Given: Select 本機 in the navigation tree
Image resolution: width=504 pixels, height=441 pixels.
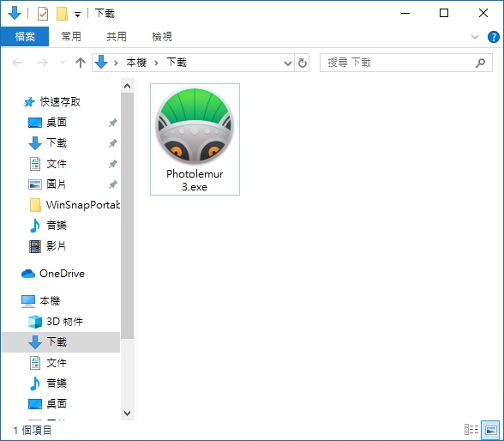Looking at the screenshot, I should click(x=50, y=301).
